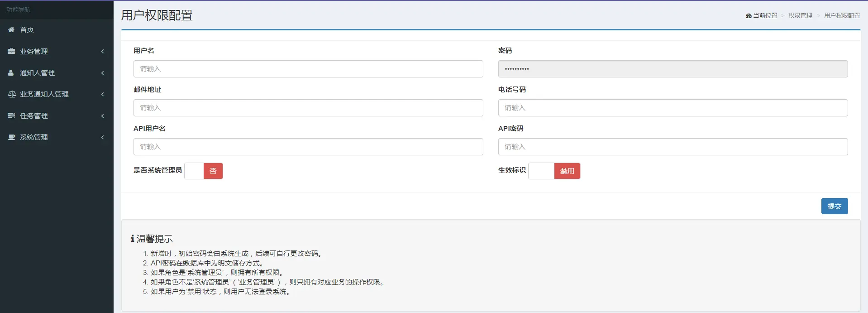
Task: Focus the API密码 input field
Action: 673,147
